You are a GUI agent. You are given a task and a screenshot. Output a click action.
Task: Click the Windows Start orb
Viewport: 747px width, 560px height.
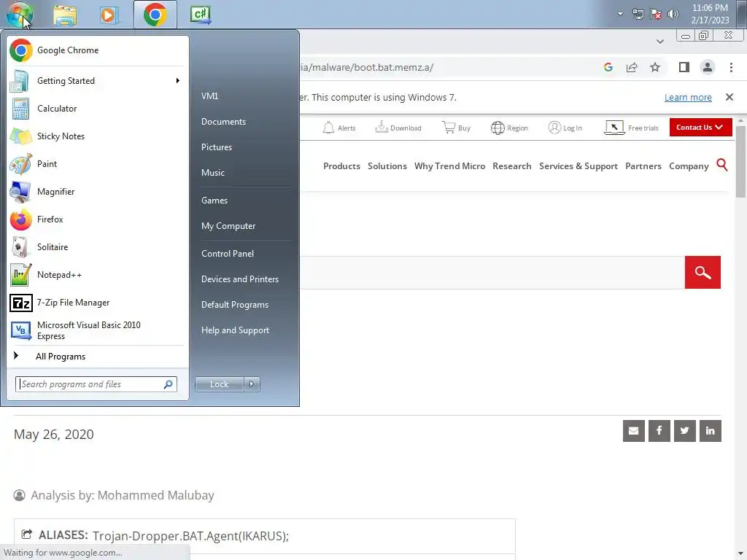pyautogui.click(x=19, y=15)
